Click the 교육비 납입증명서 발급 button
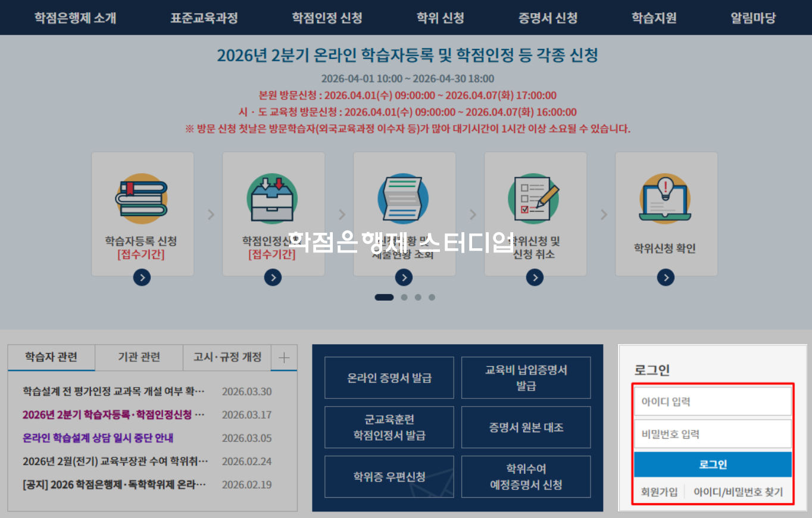The image size is (812, 518). pos(526,377)
